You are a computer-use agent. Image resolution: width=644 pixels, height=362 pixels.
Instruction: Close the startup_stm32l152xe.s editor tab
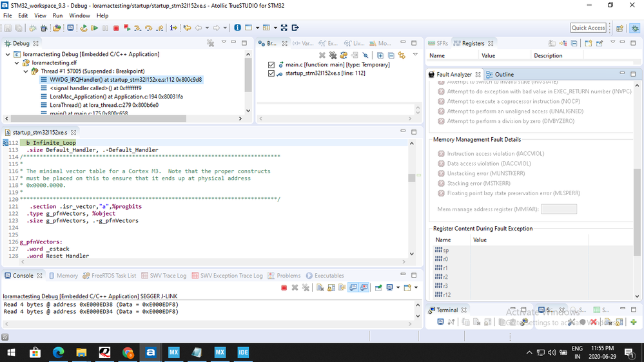pyautogui.click(x=73, y=133)
